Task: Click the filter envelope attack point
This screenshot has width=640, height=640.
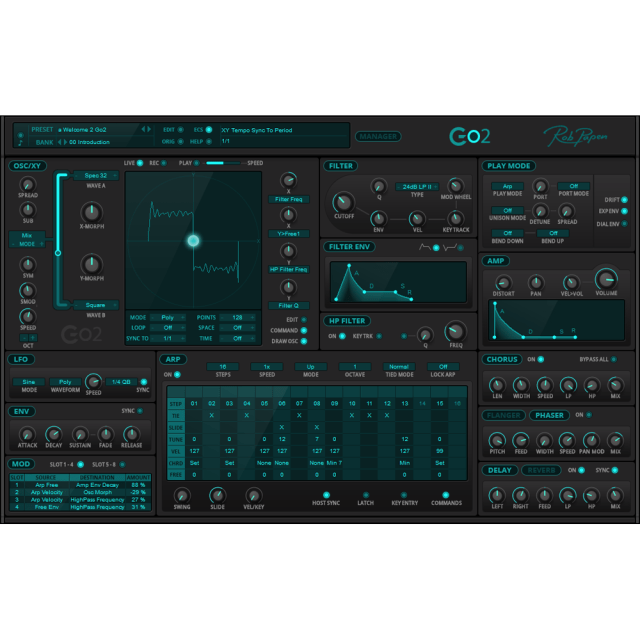Action: click(x=349, y=266)
